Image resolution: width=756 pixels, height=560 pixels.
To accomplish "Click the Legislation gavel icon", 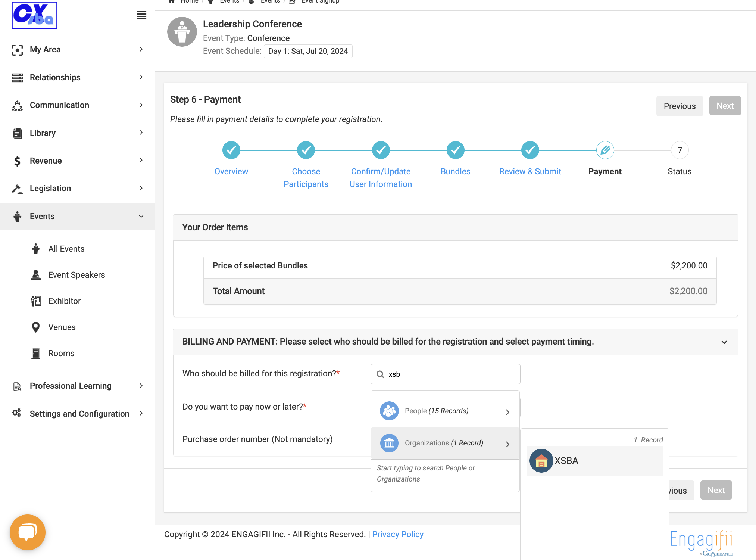I will click(17, 189).
